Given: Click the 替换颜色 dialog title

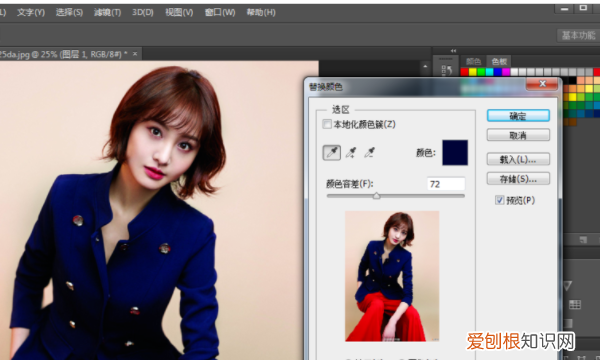Looking at the screenshot, I should [326, 87].
